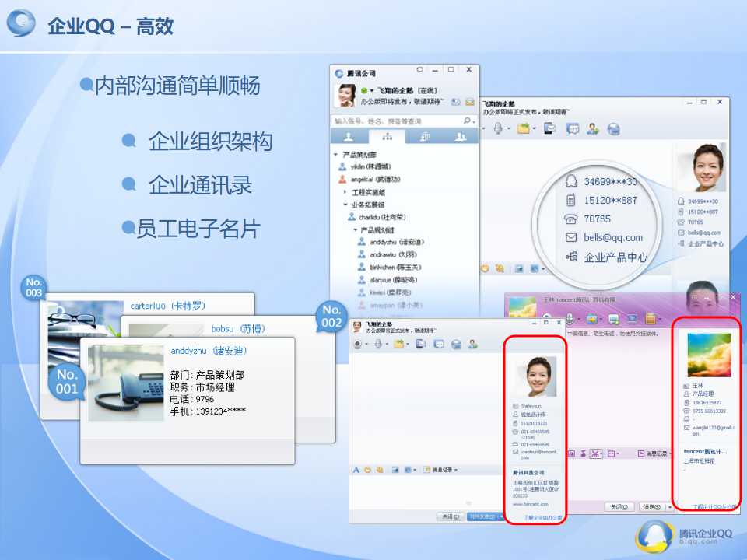
Task: Click the speech bubble icon in main panel title bar
Action: pyautogui.click(x=420, y=71)
